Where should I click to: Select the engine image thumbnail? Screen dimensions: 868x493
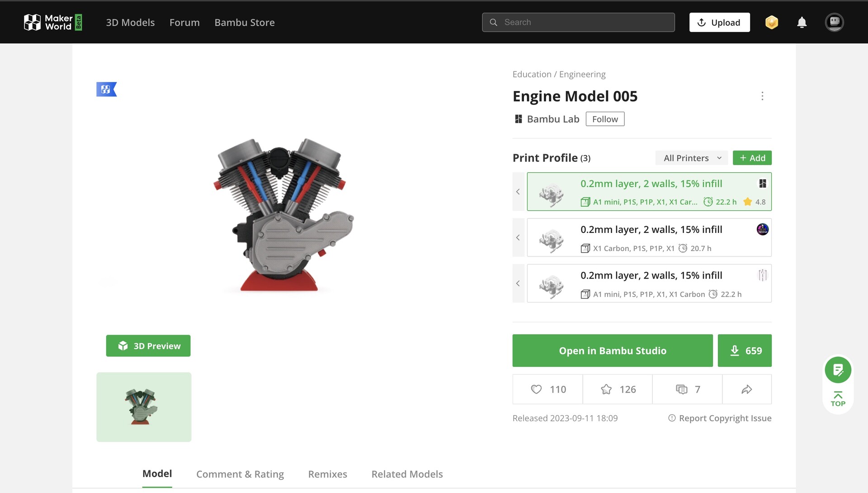tap(144, 407)
